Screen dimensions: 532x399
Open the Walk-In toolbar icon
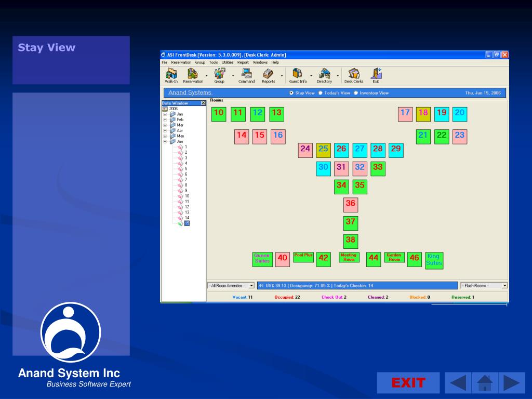point(171,75)
